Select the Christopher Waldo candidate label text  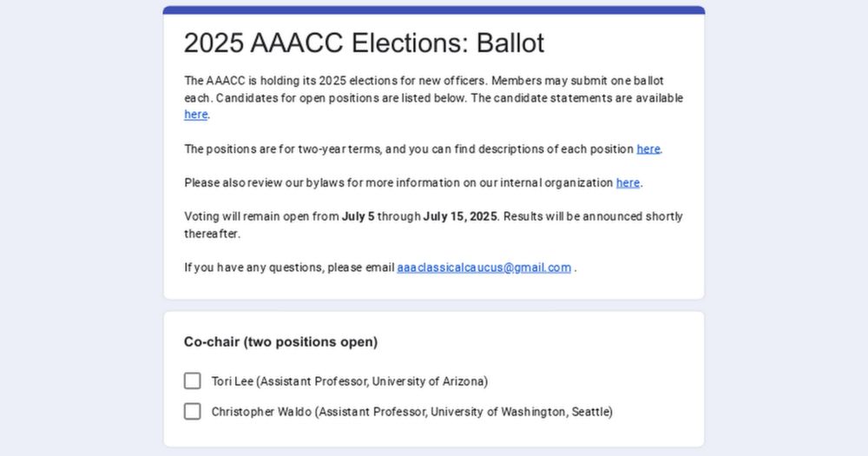click(411, 412)
